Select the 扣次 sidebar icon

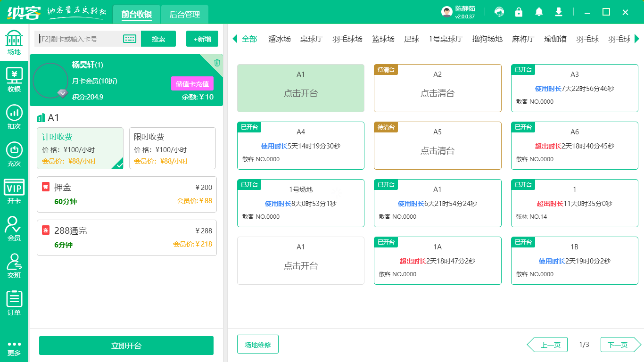point(14,116)
